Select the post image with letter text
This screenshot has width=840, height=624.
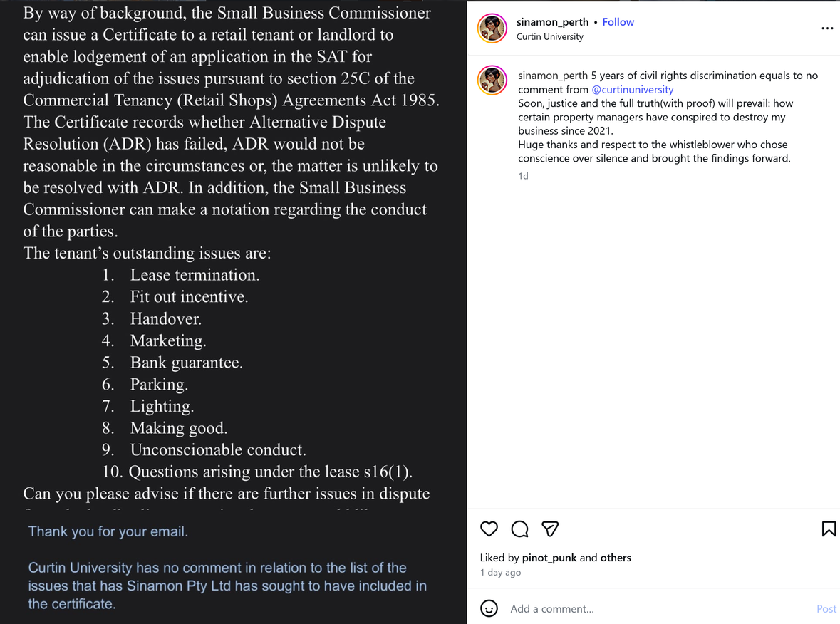(233, 312)
